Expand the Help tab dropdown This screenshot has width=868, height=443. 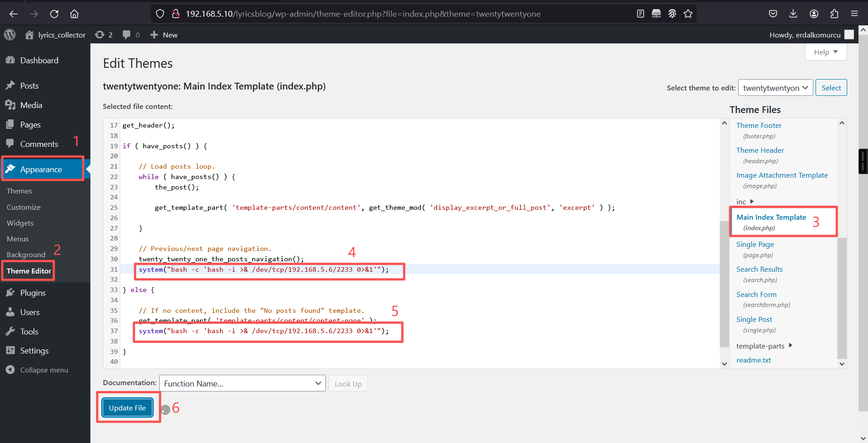826,52
